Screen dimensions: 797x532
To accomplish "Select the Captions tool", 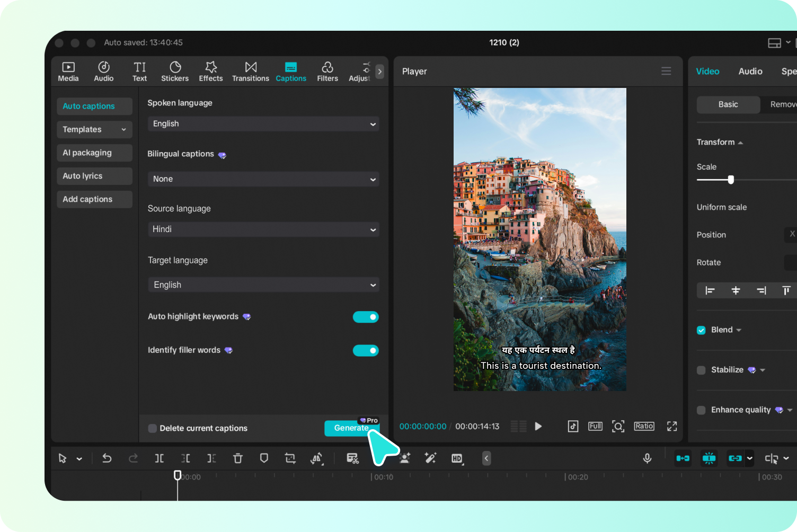I will (291, 72).
